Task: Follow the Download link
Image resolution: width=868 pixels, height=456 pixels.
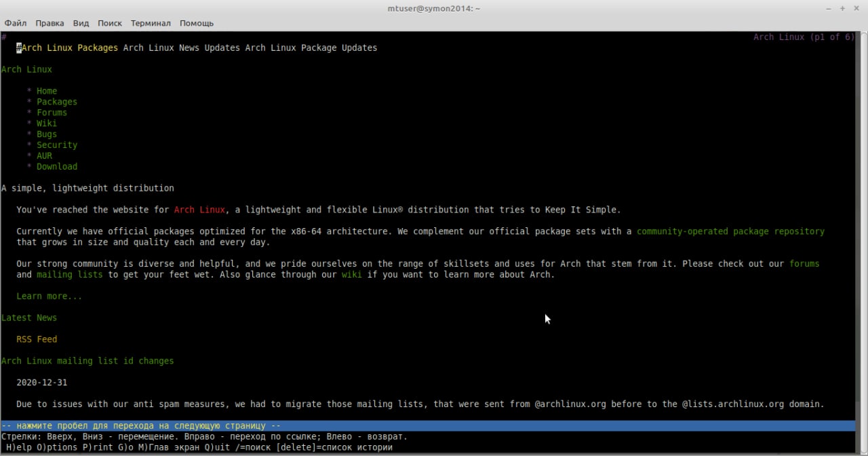Action: click(x=57, y=167)
